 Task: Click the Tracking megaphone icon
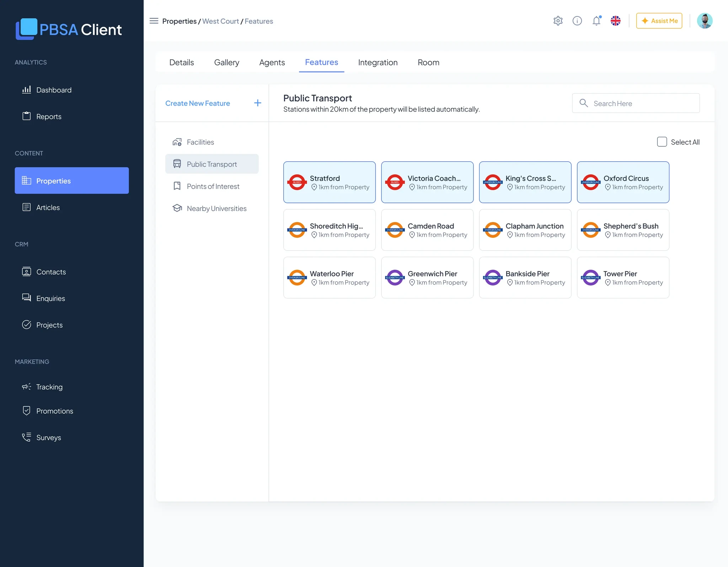click(27, 387)
